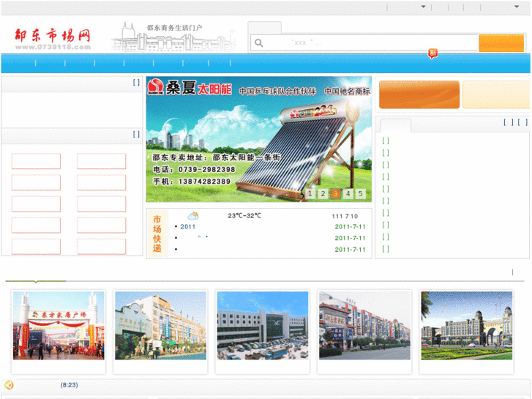Switch banner to slide 2
The image size is (532, 399).
[323, 193]
